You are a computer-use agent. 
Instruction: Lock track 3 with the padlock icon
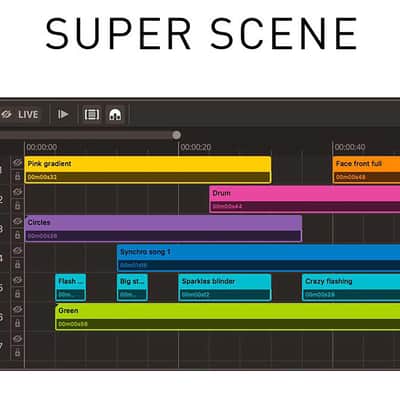[18, 235]
